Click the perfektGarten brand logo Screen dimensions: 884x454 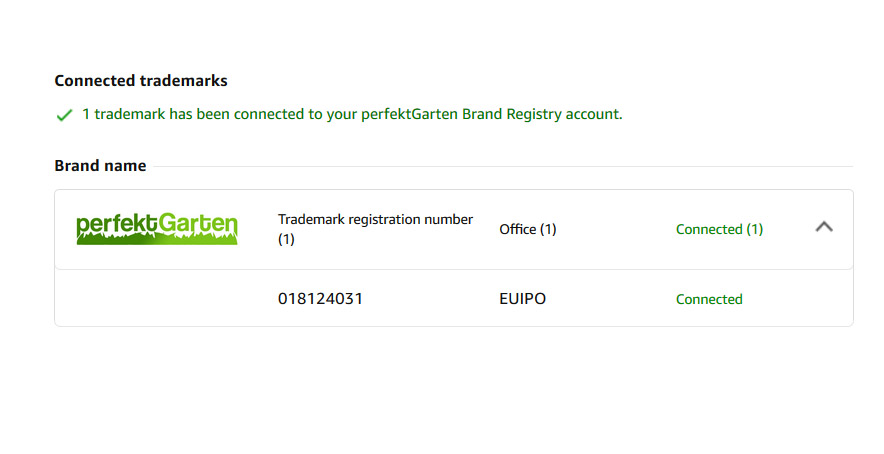pyautogui.click(x=157, y=228)
